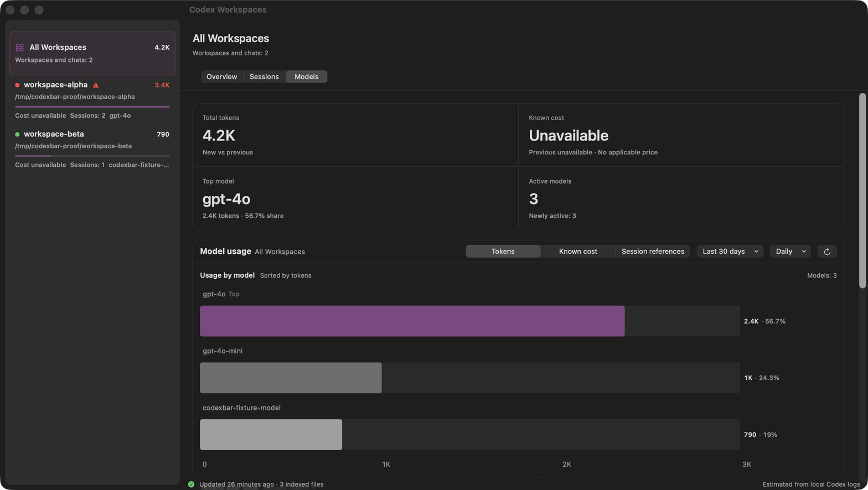Click the workspace-alpha usage progress bar
Screen dimensions: 868x490
[x=92, y=107]
